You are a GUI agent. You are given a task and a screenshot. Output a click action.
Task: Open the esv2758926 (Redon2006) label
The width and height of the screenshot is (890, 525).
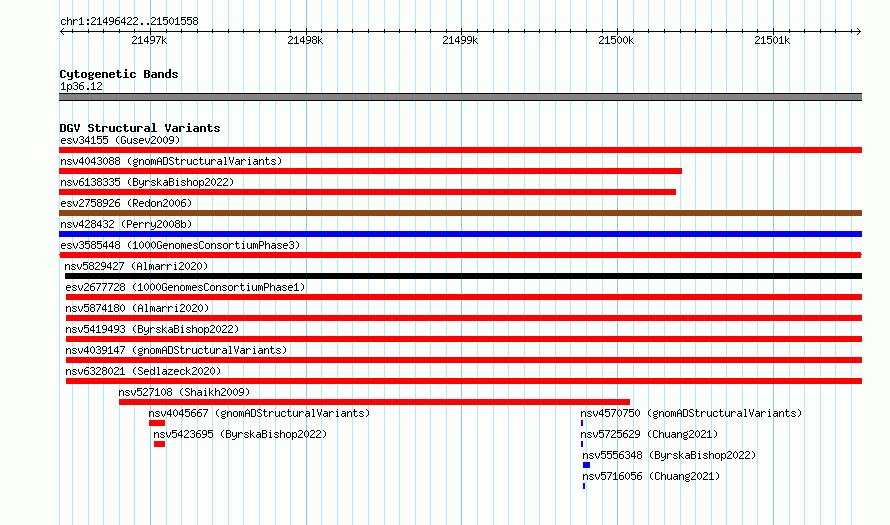126,203
